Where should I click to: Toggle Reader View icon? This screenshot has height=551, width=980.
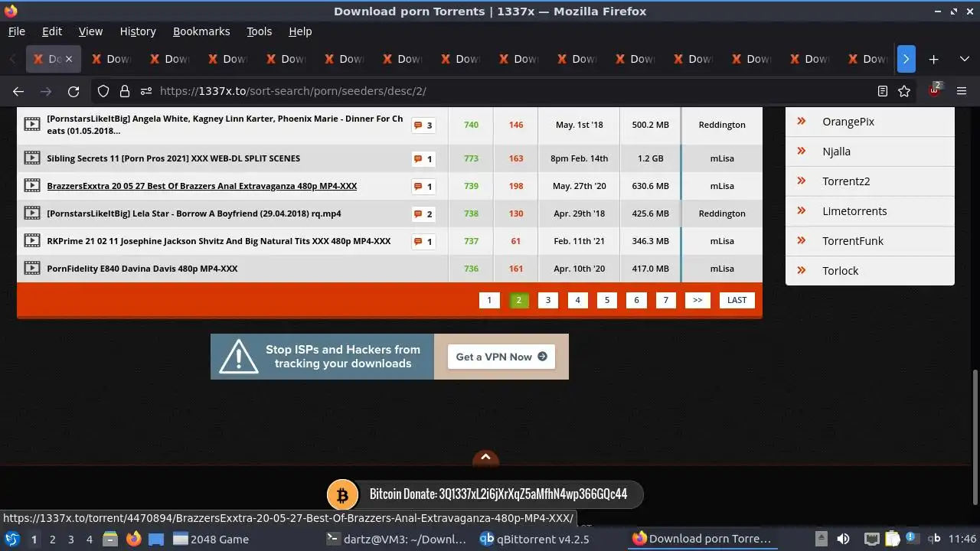coord(883,91)
